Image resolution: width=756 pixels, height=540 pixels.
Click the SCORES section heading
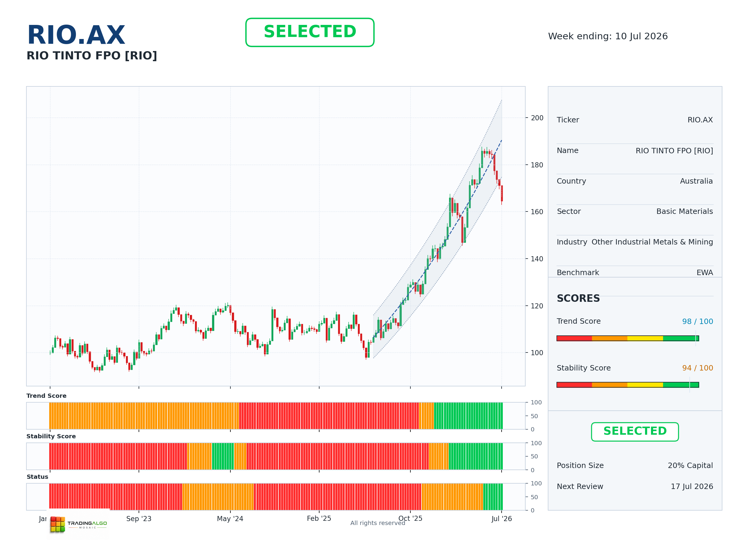578,298
